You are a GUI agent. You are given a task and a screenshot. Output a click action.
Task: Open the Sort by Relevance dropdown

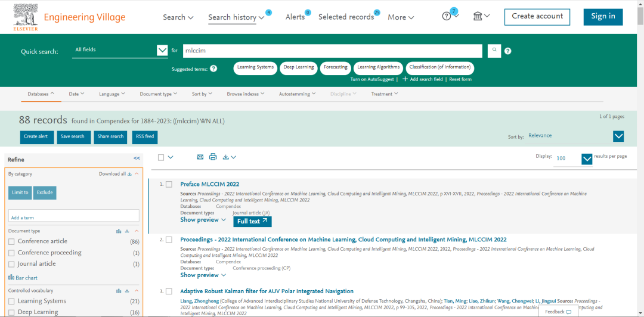point(618,136)
